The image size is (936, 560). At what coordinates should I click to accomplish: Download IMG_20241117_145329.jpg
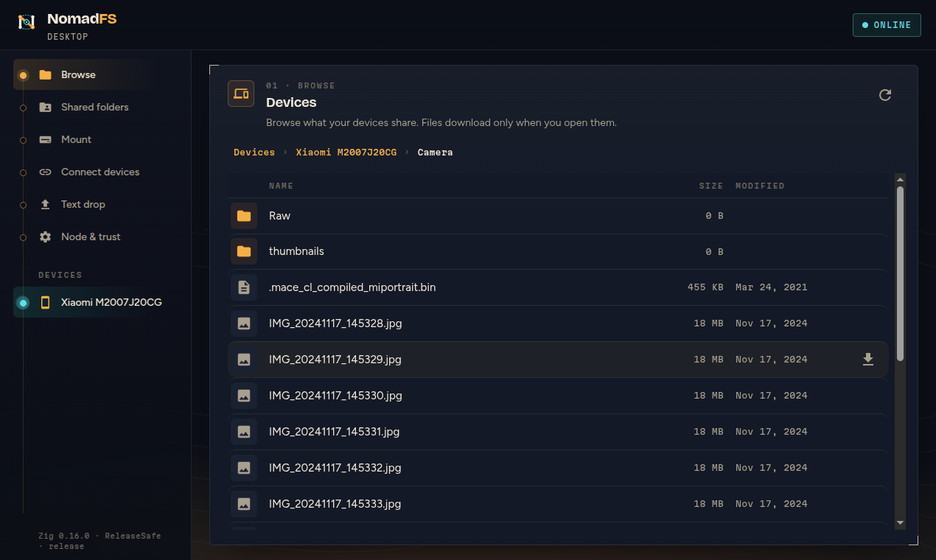tap(868, 359)
